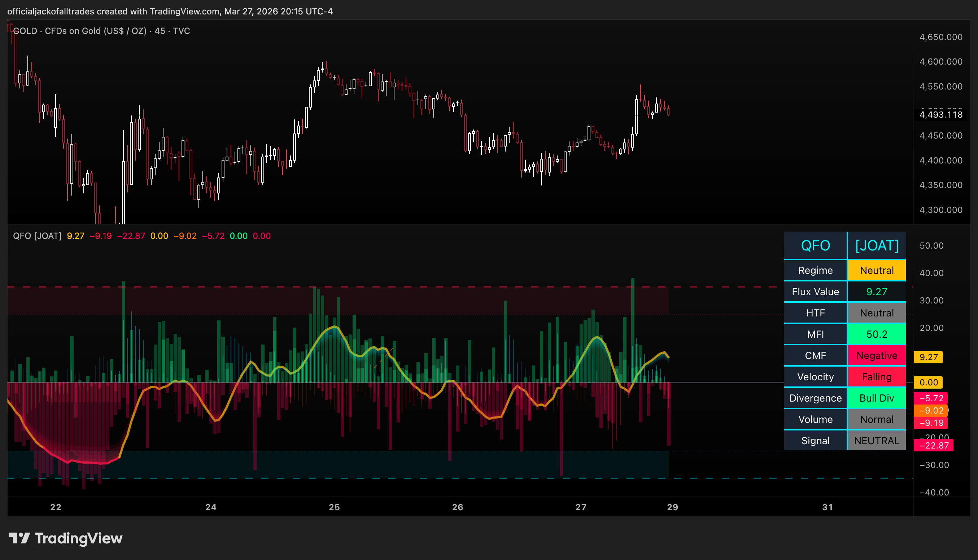Click the 4,400.000 price axis label
The image size is (978, 560).
[x=941, y=160]
